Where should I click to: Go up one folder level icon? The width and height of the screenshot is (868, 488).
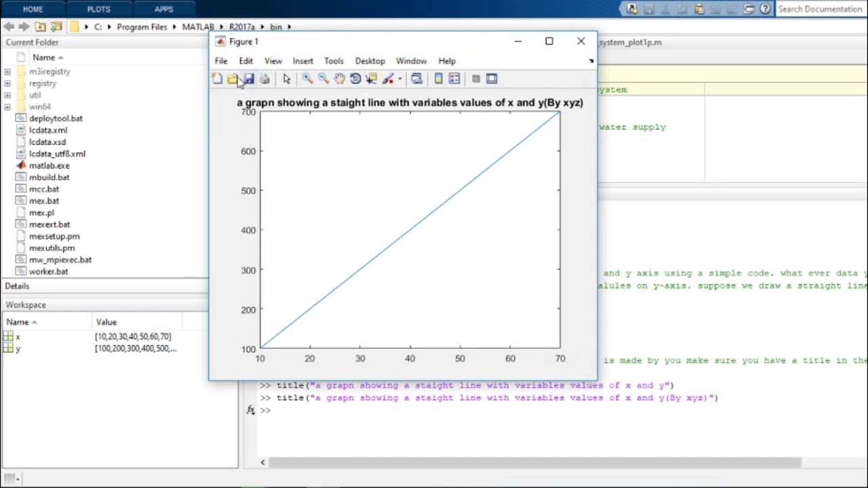coord(41,27)
